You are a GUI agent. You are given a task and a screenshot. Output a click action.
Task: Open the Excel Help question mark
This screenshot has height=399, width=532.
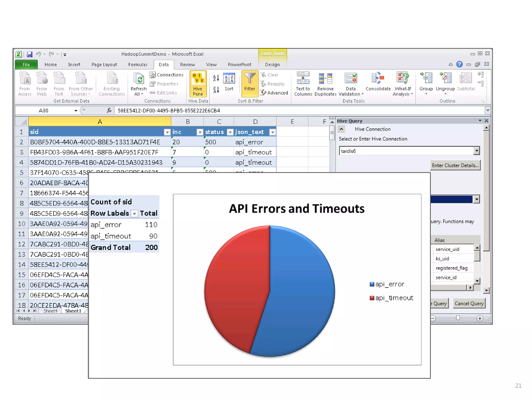click(459, 64)
